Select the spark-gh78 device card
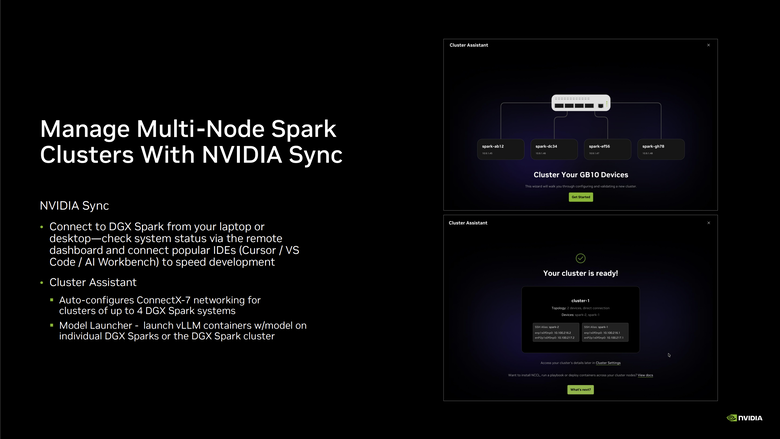Image resolution: width=780 pixels, height=439 pixels. (x=661, y=150)
